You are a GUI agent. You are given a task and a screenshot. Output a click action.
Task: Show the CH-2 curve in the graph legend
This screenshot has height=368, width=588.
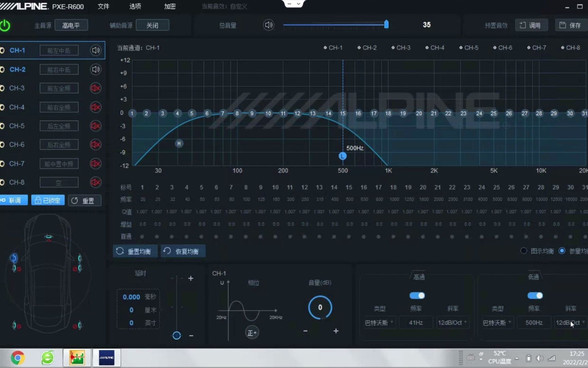click(x=367, y=48)
